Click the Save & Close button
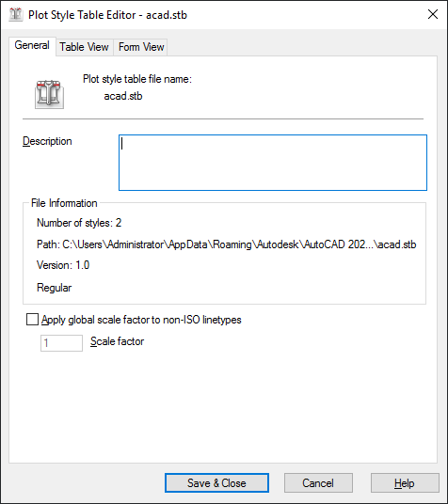This screenshot has width=448, height=504. (x=216, y=482)
